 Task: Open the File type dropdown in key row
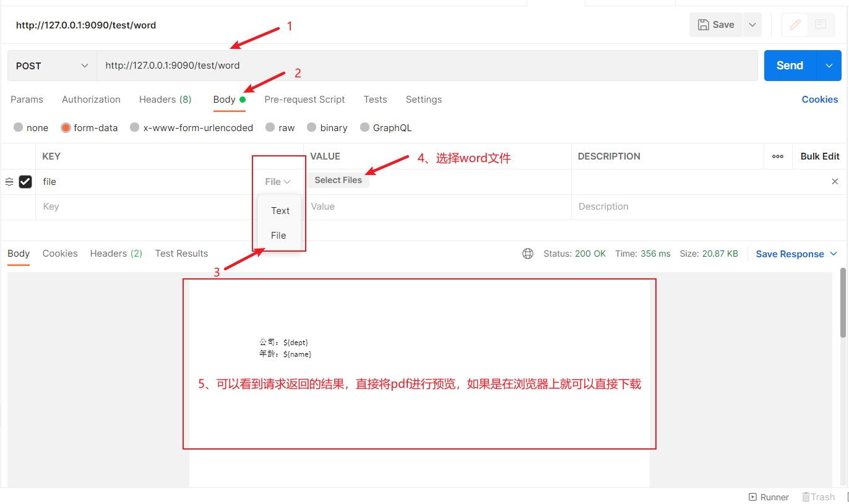coord(278,182)
